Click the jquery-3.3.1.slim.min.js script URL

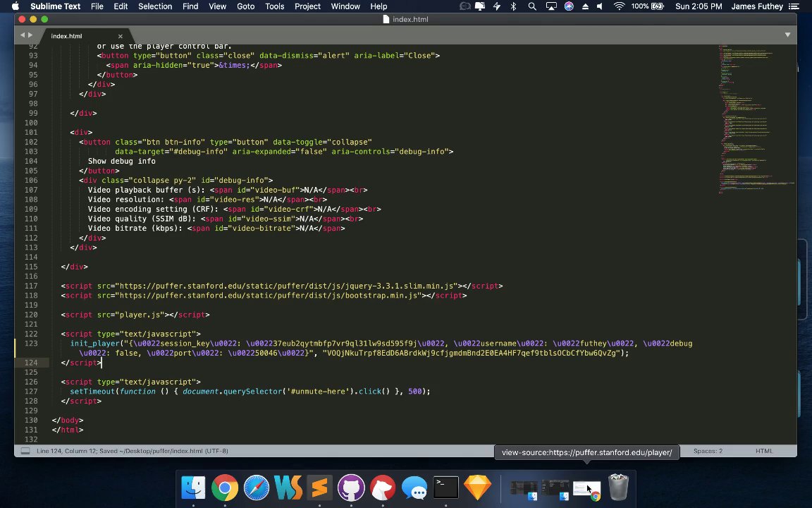tap(286, 286)
